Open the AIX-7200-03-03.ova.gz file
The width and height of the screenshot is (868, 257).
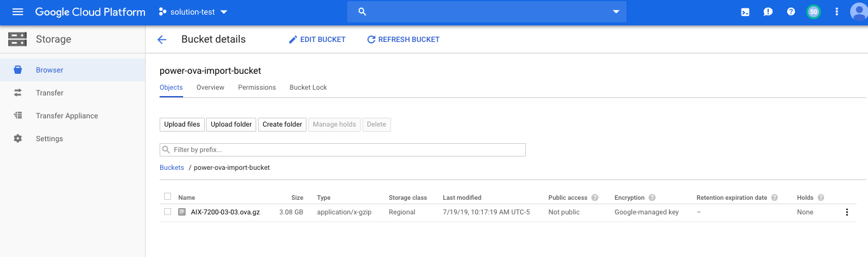point(225,212)
